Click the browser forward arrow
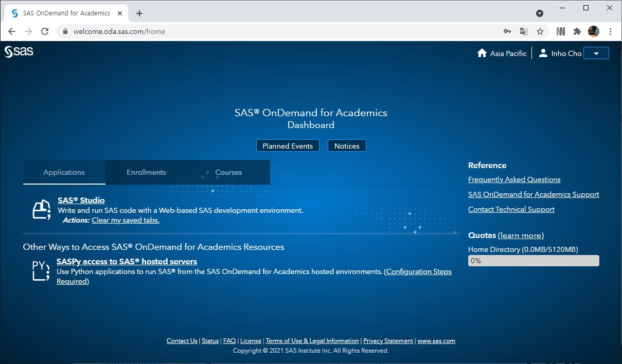 point(28,31)
